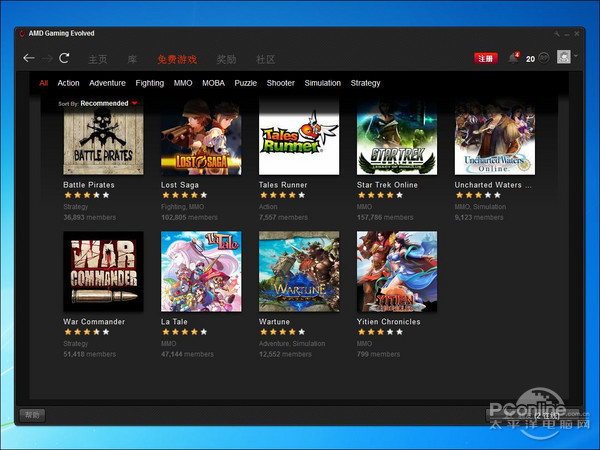Go to the 社区 community tab
This screenshot has width=600, height=450.
point(266,59)
